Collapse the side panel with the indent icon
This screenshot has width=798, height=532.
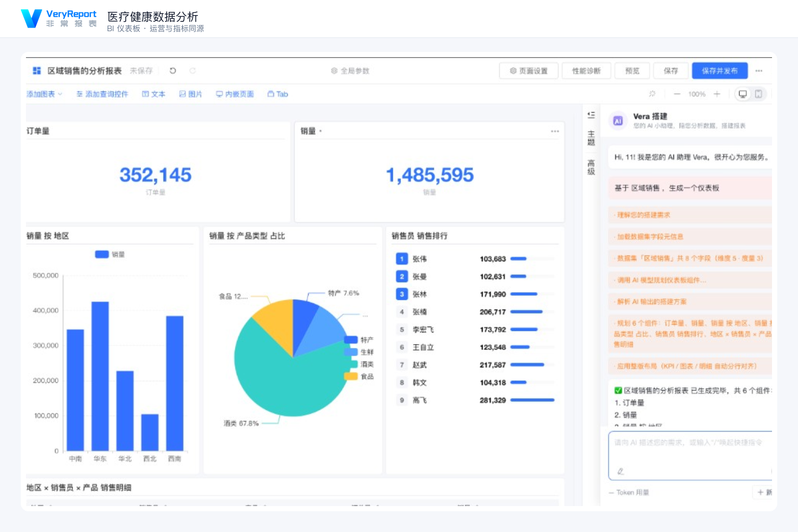591,115
